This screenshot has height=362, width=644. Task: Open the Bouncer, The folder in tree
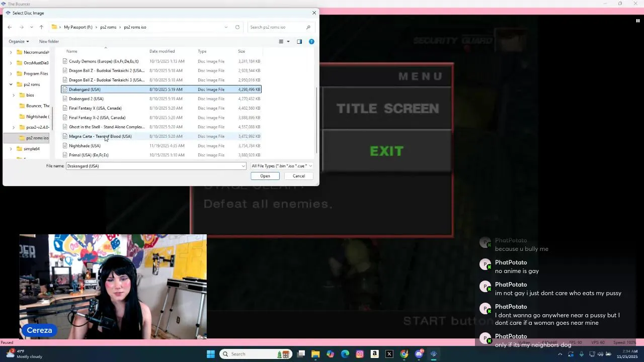(x=34, y=106)
